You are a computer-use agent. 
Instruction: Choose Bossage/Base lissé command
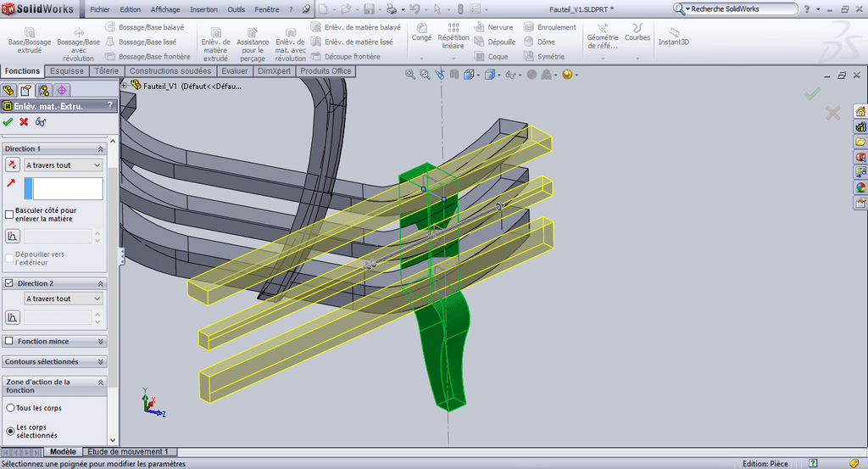point(142,42)
